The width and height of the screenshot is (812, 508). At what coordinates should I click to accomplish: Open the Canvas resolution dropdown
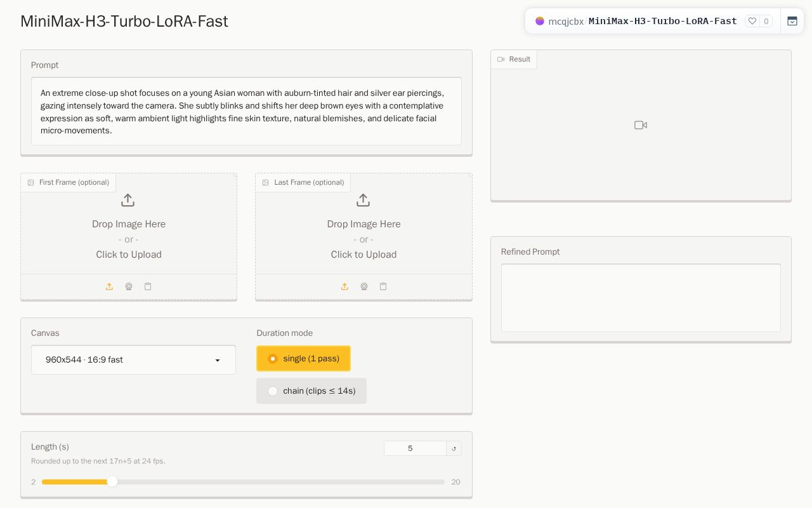133,360
